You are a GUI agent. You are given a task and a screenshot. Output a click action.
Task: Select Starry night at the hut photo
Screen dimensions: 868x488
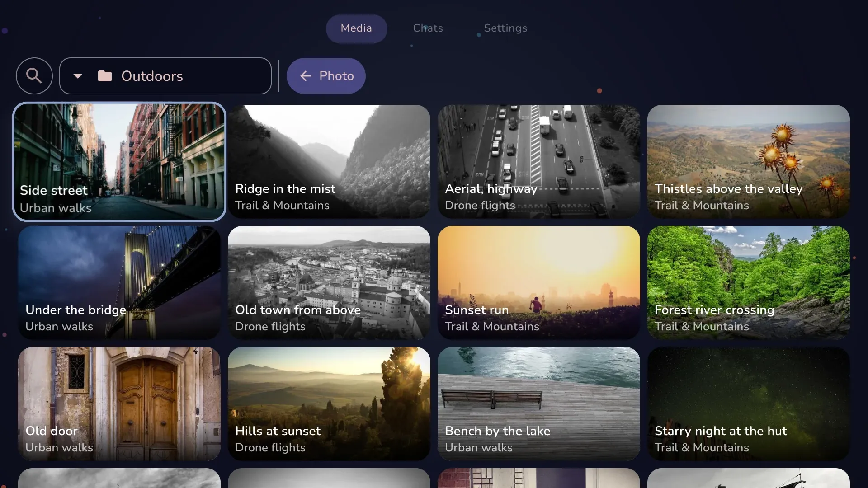749,404
